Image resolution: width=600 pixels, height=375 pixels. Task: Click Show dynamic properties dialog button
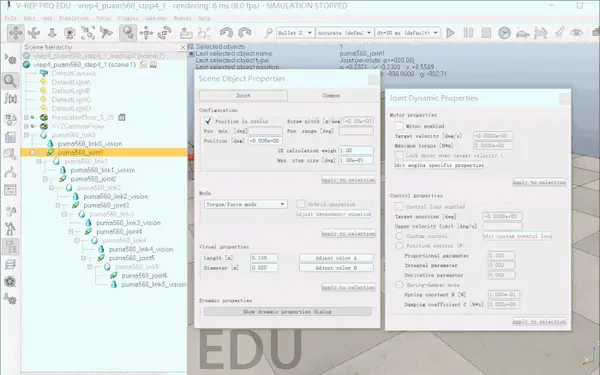tap(287, 311)
